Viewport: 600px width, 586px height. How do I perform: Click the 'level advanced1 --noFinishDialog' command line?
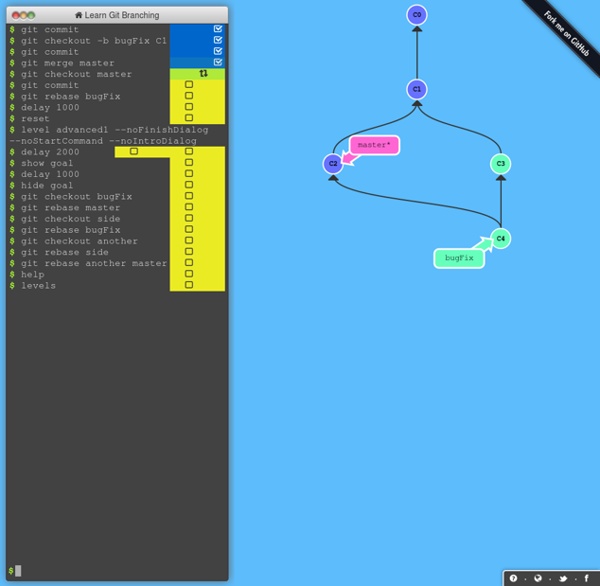coord(114,130)
